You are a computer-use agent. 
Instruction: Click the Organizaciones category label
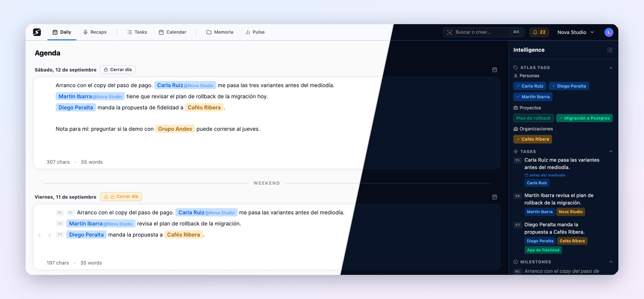tap(533, 129)
